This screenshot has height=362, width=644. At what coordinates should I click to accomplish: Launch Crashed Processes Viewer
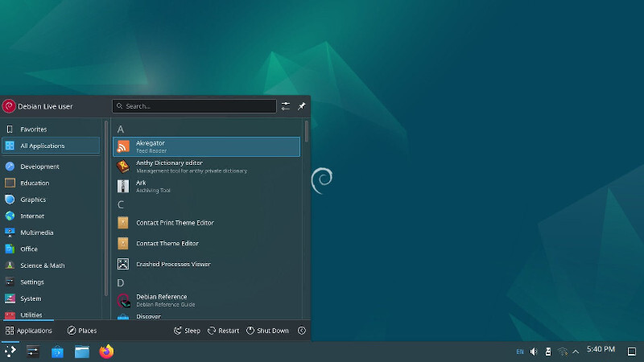pos(206,264)
